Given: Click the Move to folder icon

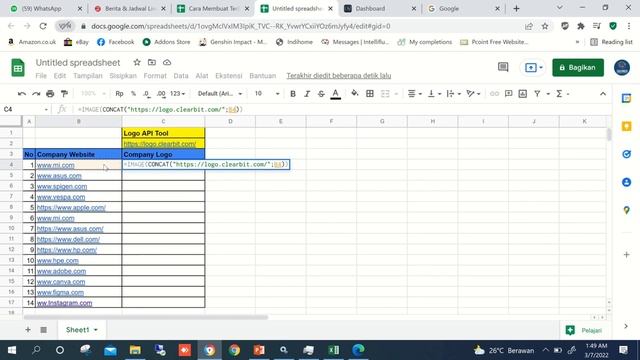Looking at the screenshot, I should [x=152, y=62].
